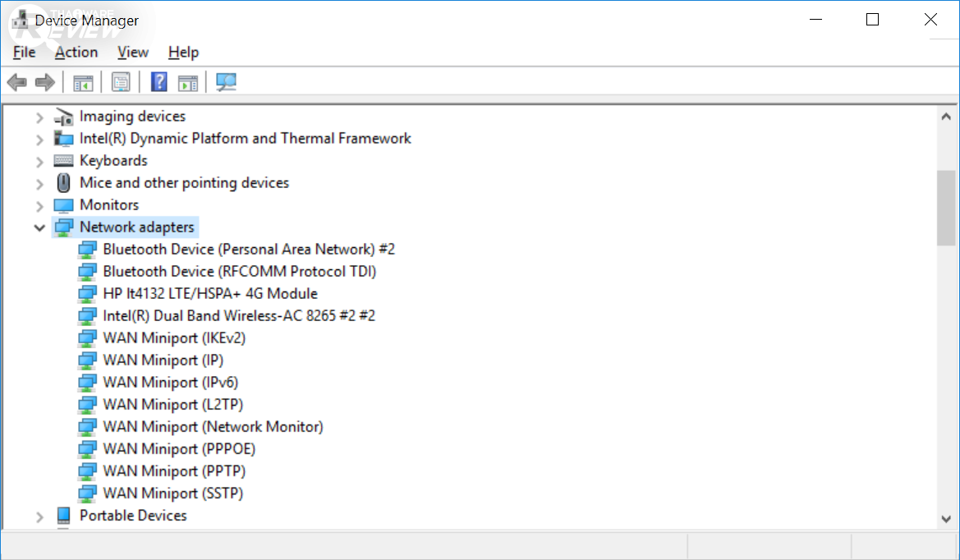This screenshot has height=560, width=960.
Task: Open the View menu
Action: (x=132, y=52)
